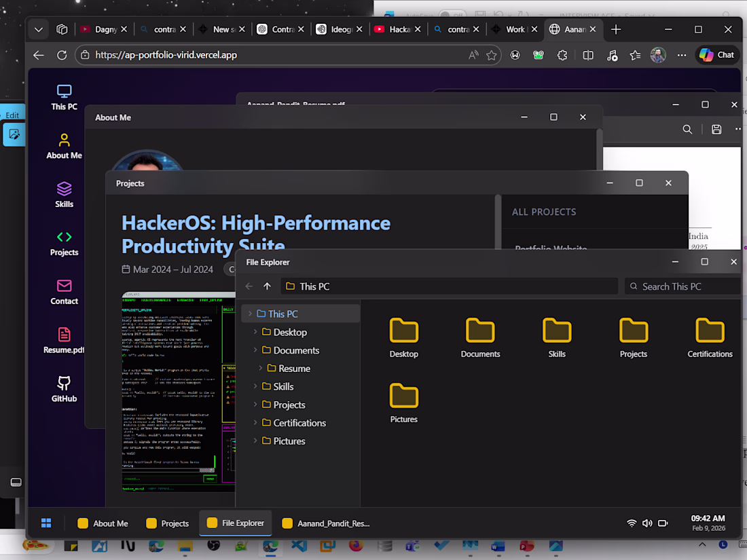Expand the Documents tree node

(x=256, y=350)
